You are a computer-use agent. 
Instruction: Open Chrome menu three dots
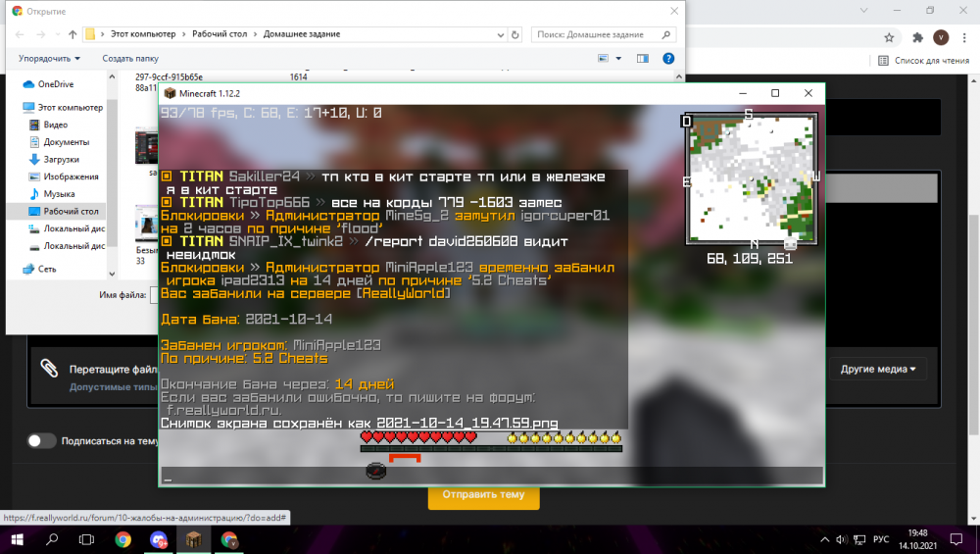point(963,37)
